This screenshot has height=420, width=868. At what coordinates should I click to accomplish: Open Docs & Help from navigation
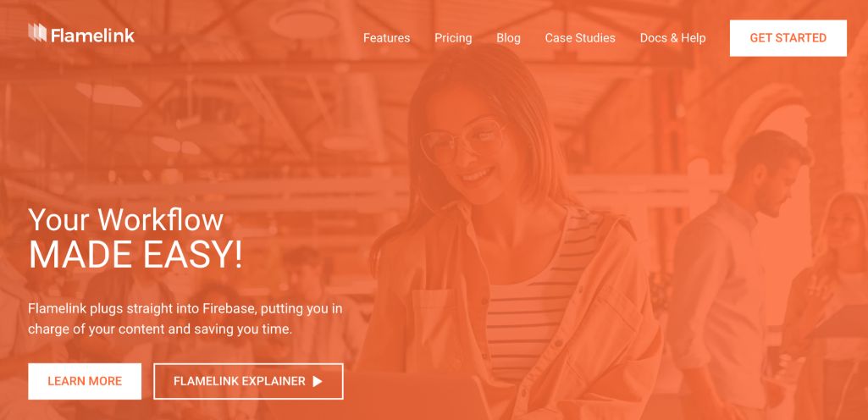pyautogui.click(x=672, y=38)
